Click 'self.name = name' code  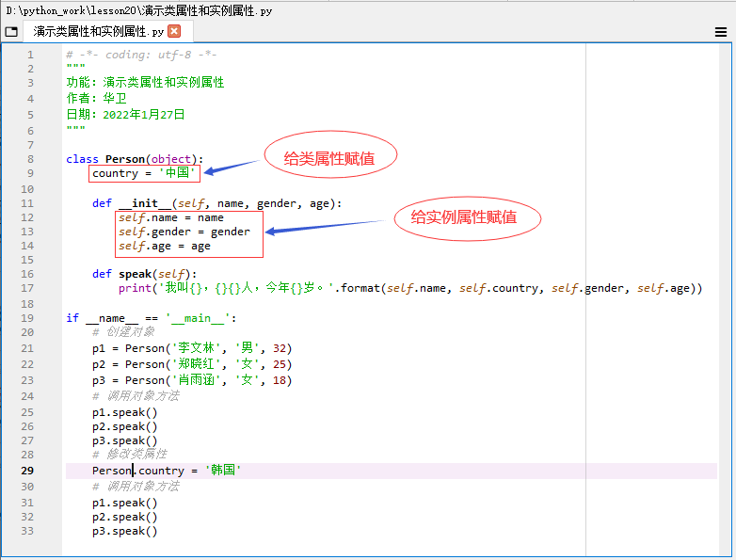[x=171, y=217]
